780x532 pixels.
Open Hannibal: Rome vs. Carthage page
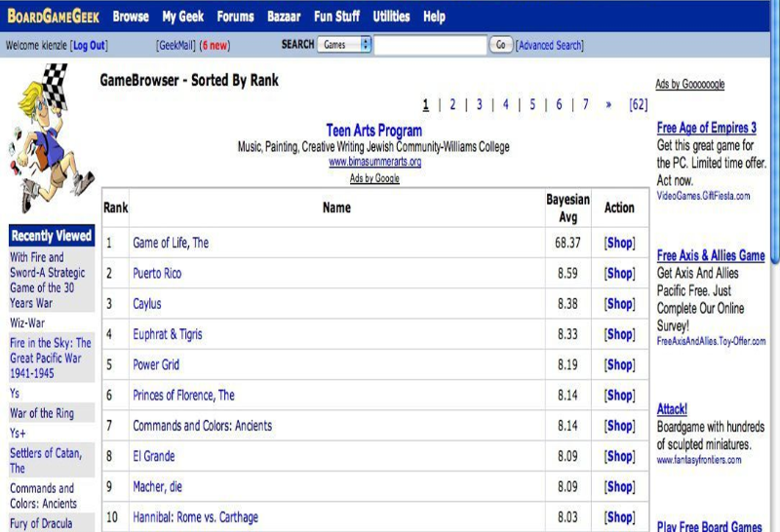196,517
